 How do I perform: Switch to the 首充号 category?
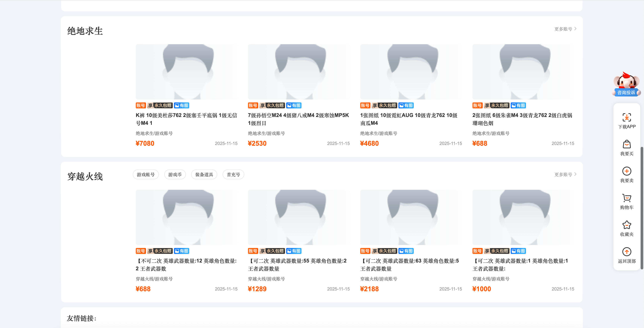pos(233,174)
